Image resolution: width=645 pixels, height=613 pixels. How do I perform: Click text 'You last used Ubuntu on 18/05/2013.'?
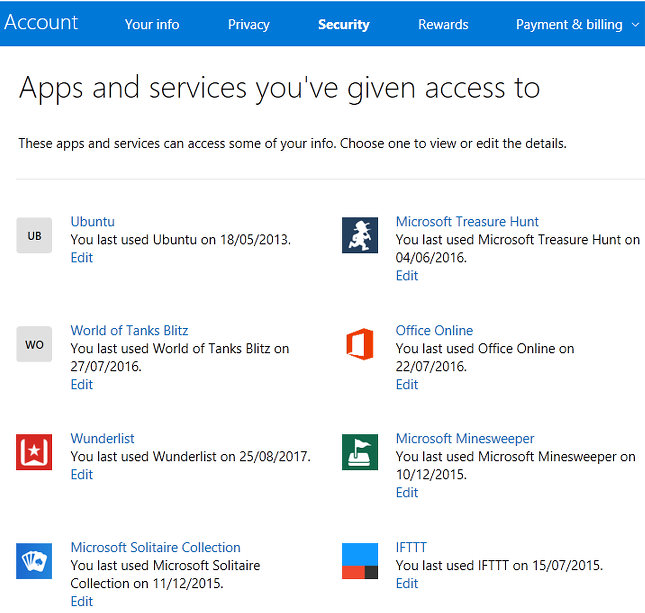point(181,239)
